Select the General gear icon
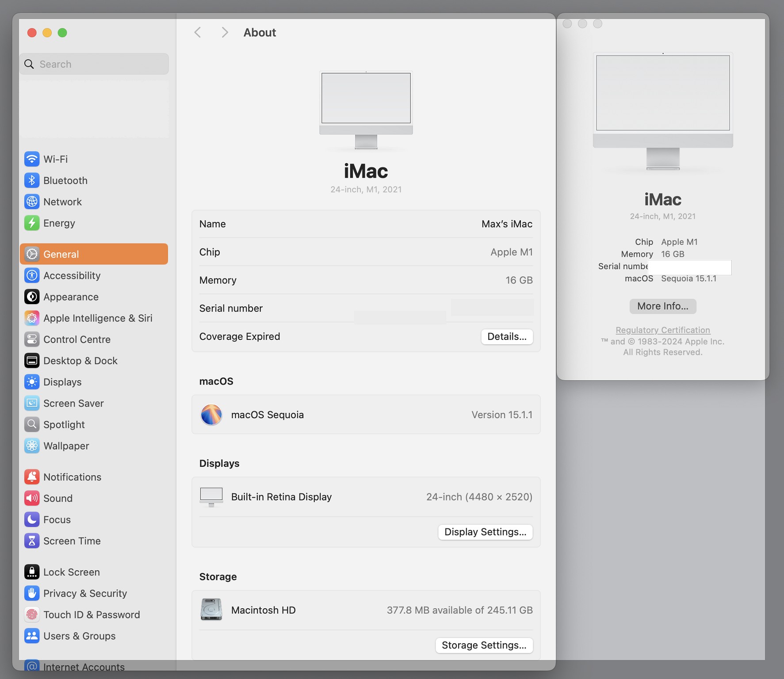784x679 pixels. click(x=32, y=254)
